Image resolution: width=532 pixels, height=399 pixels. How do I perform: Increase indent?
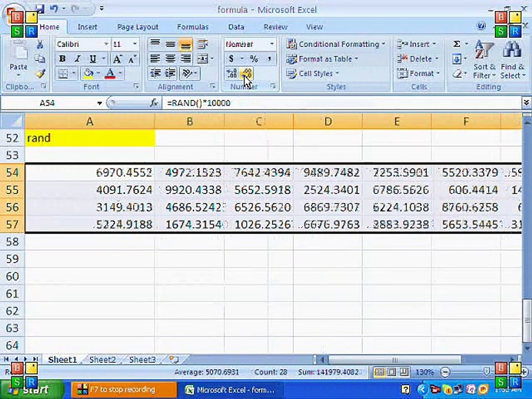pos(170,73)
